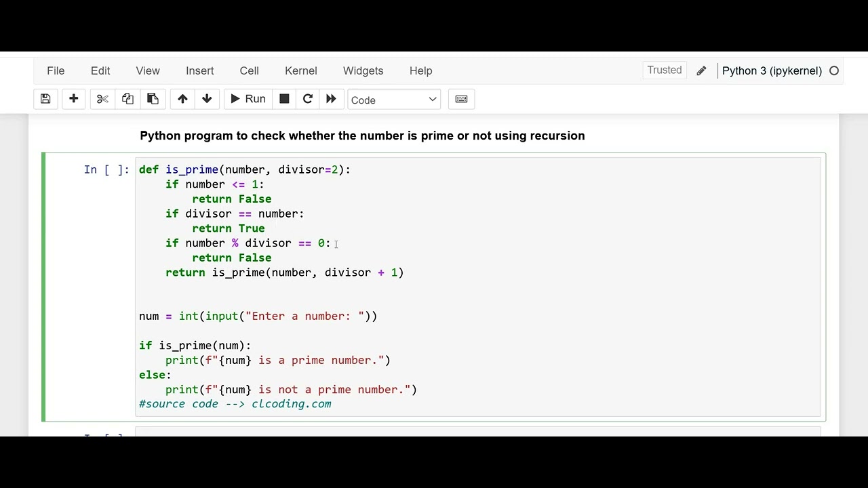The image size is (868, 488).
Task: Open the cell type Code dropdown
Action: click(394, 100)
